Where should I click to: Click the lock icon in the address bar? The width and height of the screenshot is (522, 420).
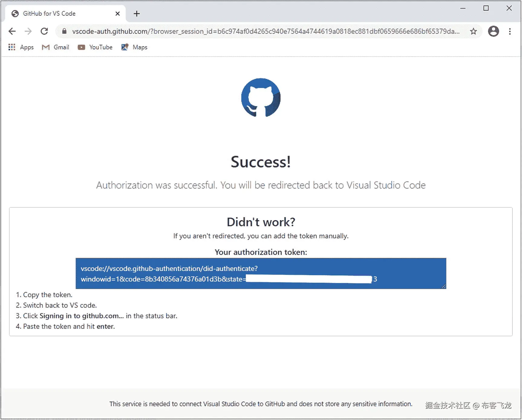64,31
